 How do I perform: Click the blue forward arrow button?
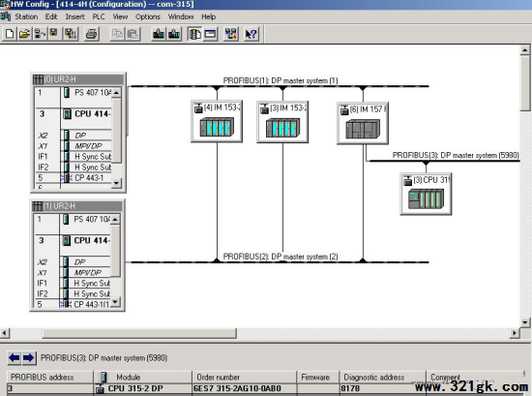(x=29, y=357)
